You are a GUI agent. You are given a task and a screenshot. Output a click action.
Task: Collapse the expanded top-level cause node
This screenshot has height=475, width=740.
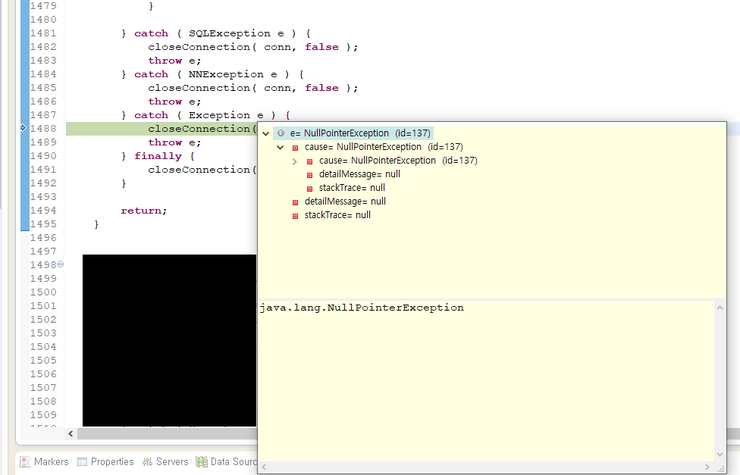[280, 147]
